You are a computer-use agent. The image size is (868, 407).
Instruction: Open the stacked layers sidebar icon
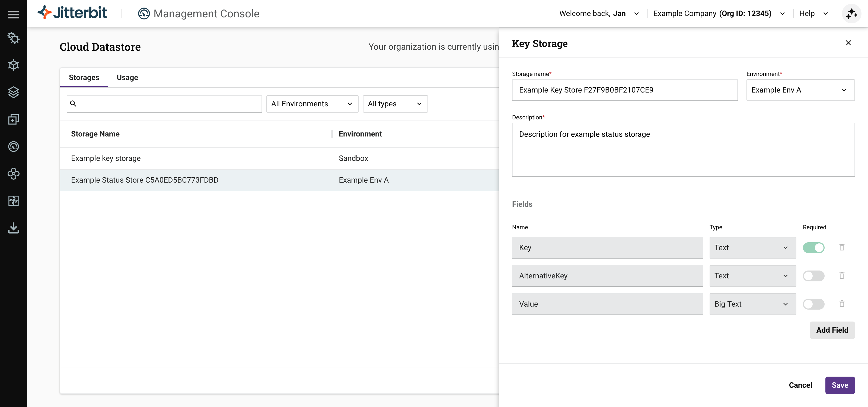pos(14,92)
